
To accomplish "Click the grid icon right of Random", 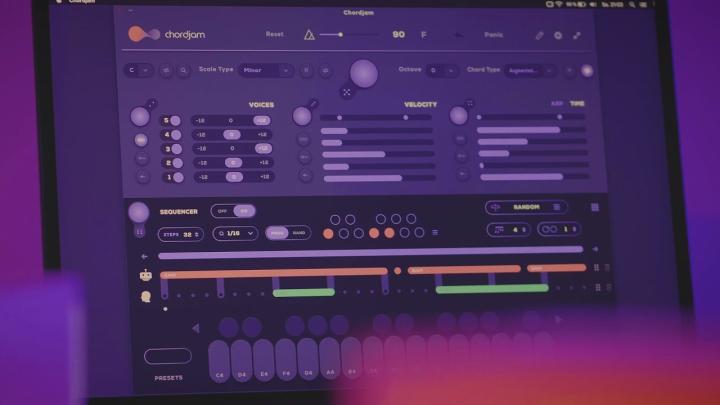I will point(595,208).
